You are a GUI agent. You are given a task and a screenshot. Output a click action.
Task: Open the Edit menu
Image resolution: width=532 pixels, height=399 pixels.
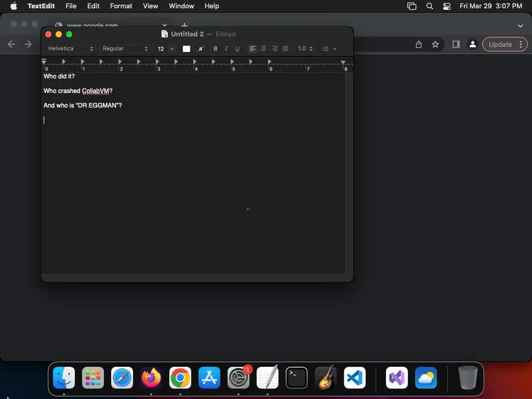pos(94,6)
